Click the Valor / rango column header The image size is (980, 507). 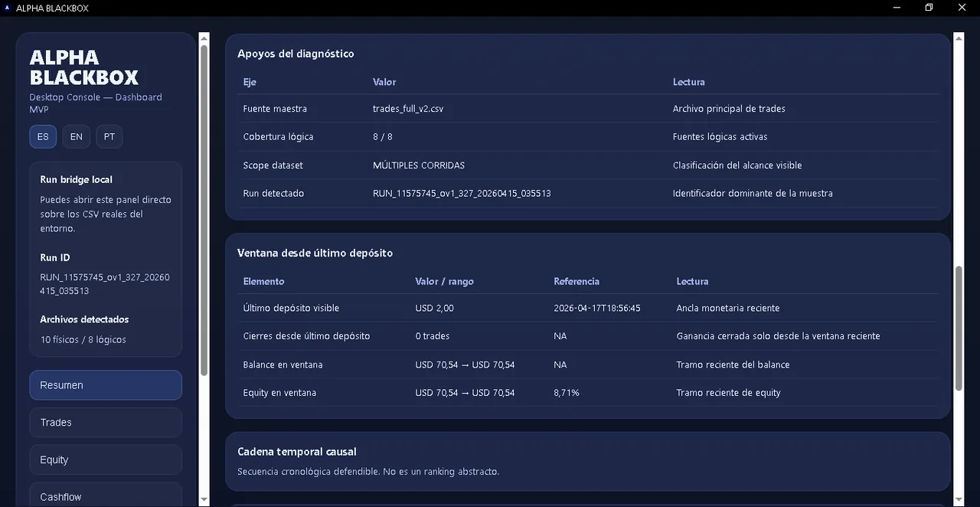444,281
